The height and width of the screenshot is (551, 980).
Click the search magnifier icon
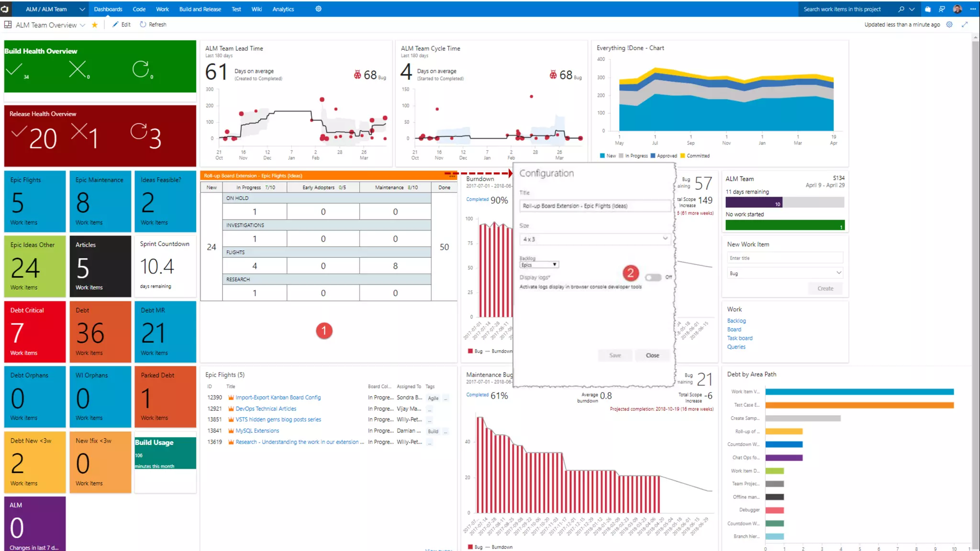[901, 9]
